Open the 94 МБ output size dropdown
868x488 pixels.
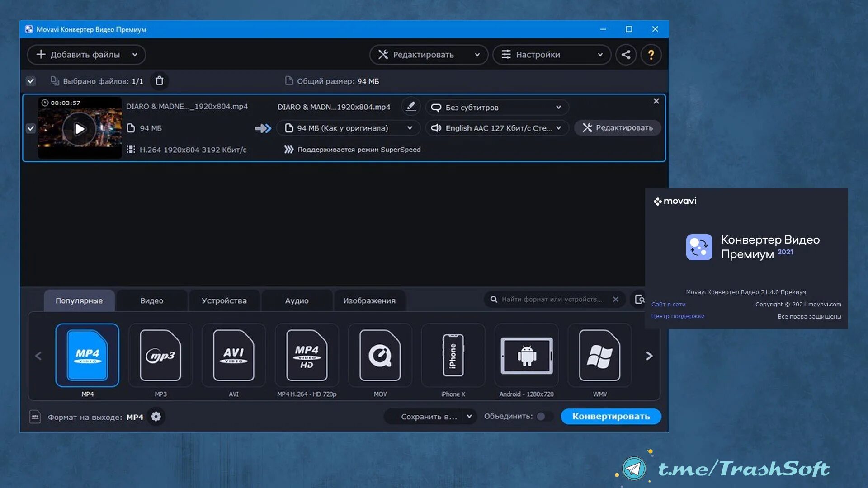(x=348, y=128)
